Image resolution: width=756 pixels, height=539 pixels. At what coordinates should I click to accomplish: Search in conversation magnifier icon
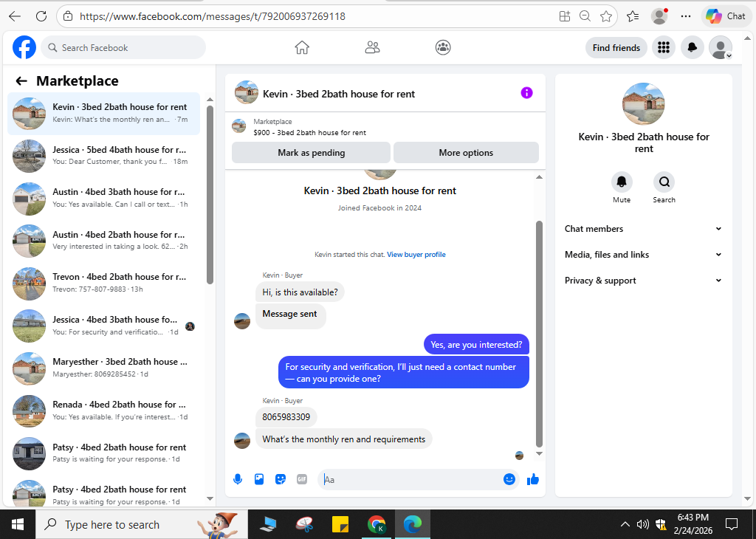[664, 182]
